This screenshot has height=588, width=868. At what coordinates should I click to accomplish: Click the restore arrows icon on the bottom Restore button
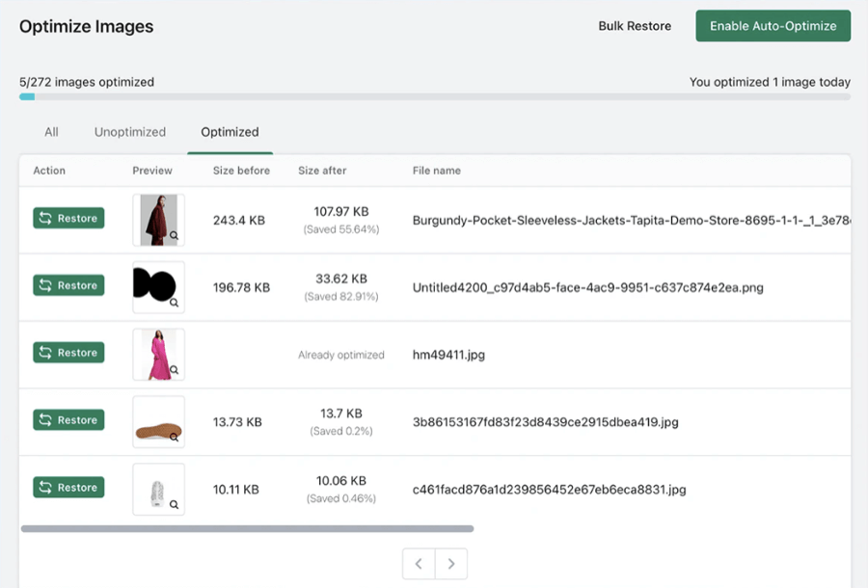click(46, 488)
